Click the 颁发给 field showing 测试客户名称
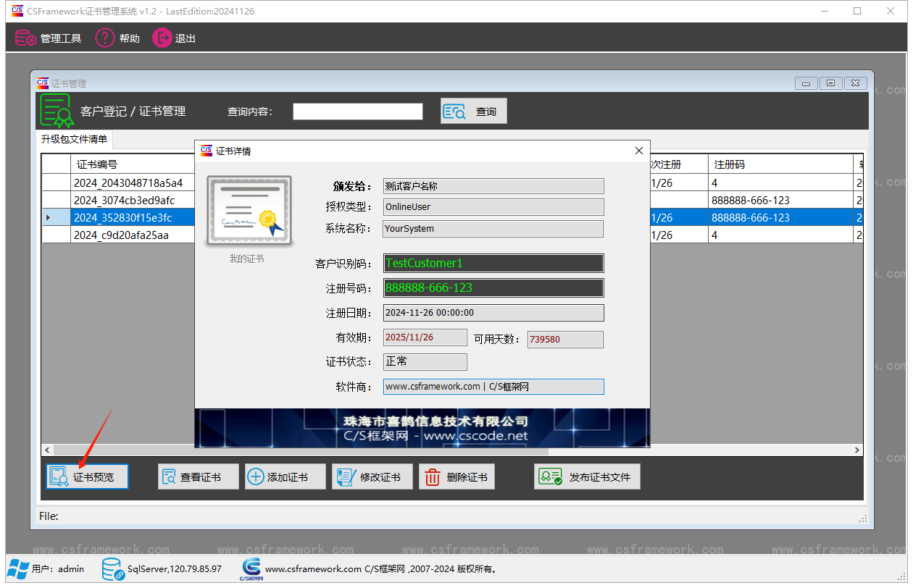Viewport: 913px width, 588px height. 493,186
